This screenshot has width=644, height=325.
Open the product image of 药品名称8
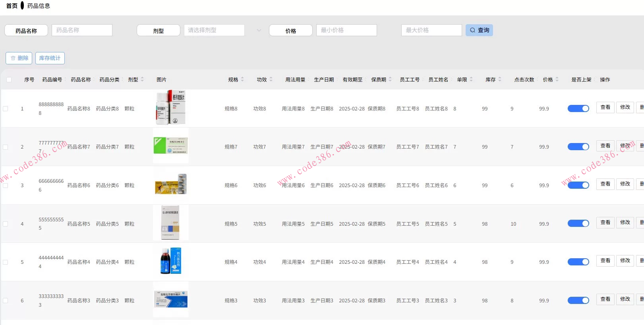pyautogui.click(x=171, y=107)
